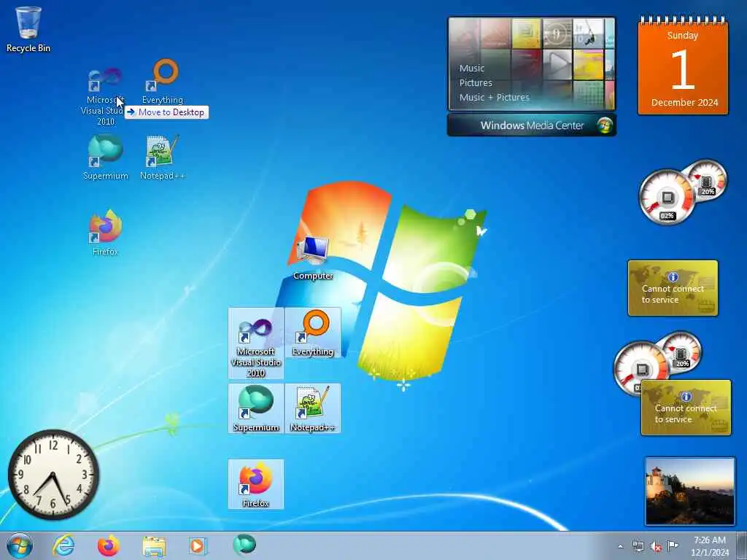Viewport: 747px width, 560px height.
Task: Click the 7:26 AM taskbar clock
Action: pyautogui.click(x=709, y=546)
